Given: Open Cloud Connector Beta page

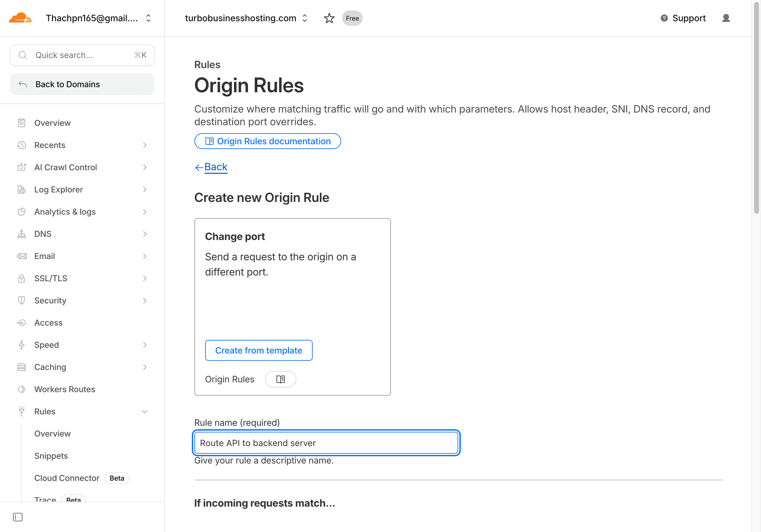Looking at the screenshot, I should click(67, 478).
